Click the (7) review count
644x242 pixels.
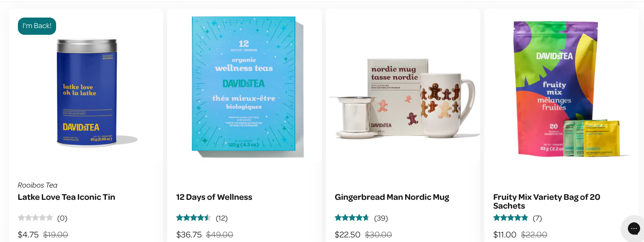click(x=537, y=218)
